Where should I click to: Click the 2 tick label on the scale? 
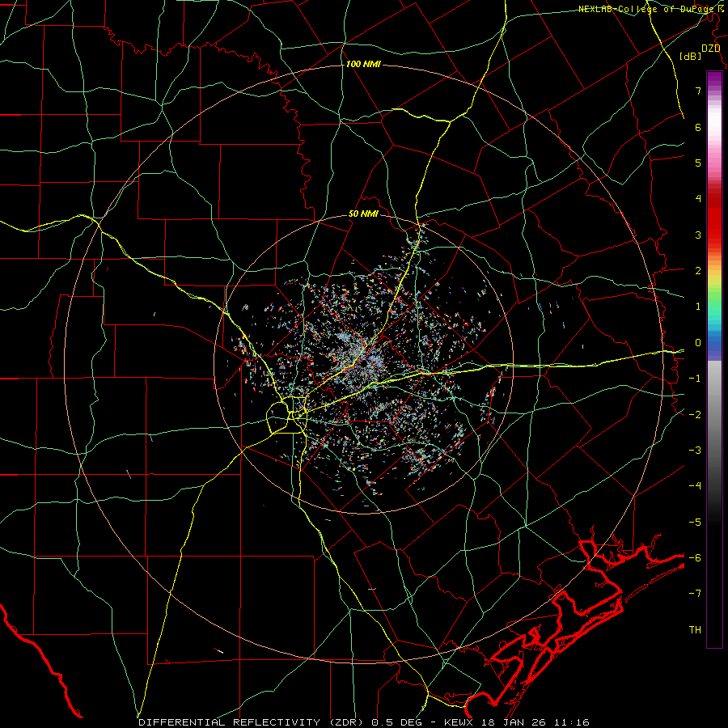(698, 271)
